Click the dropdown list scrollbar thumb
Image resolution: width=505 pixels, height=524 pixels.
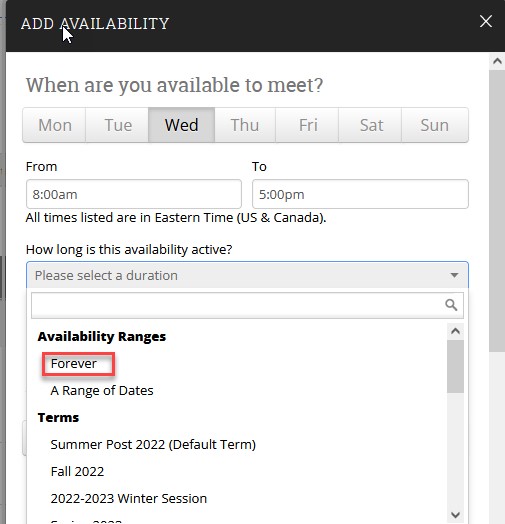pos(455,367)
